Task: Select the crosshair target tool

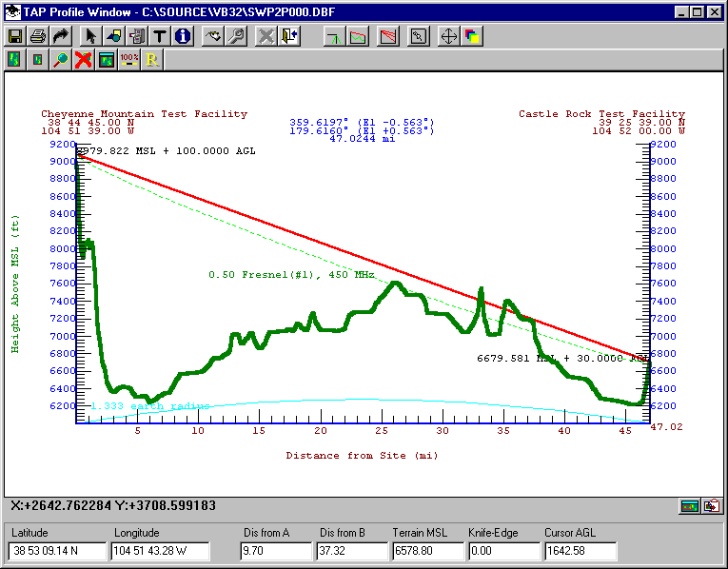Action: [448, 36]
